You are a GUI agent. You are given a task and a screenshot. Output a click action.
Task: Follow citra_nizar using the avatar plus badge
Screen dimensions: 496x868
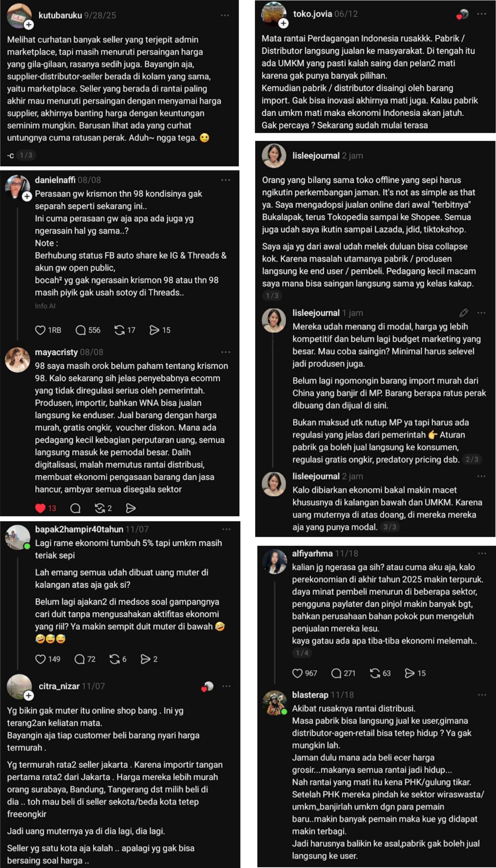tap(29, 695)
